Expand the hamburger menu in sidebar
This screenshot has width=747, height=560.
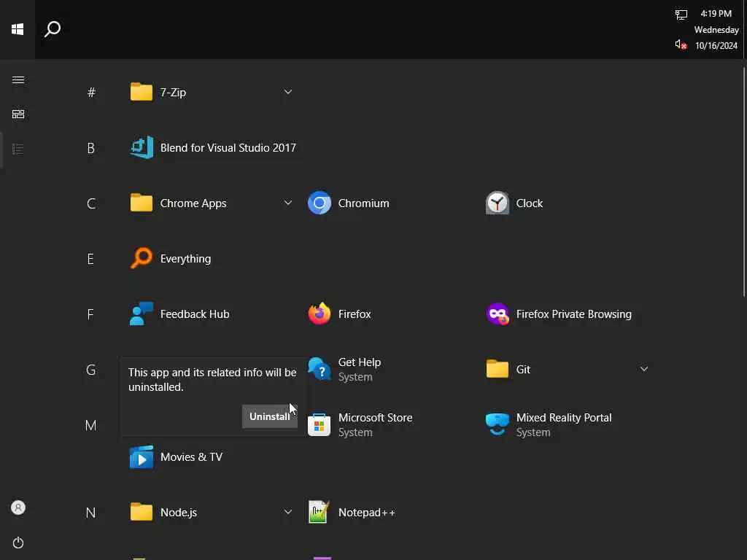click(18, 79)
